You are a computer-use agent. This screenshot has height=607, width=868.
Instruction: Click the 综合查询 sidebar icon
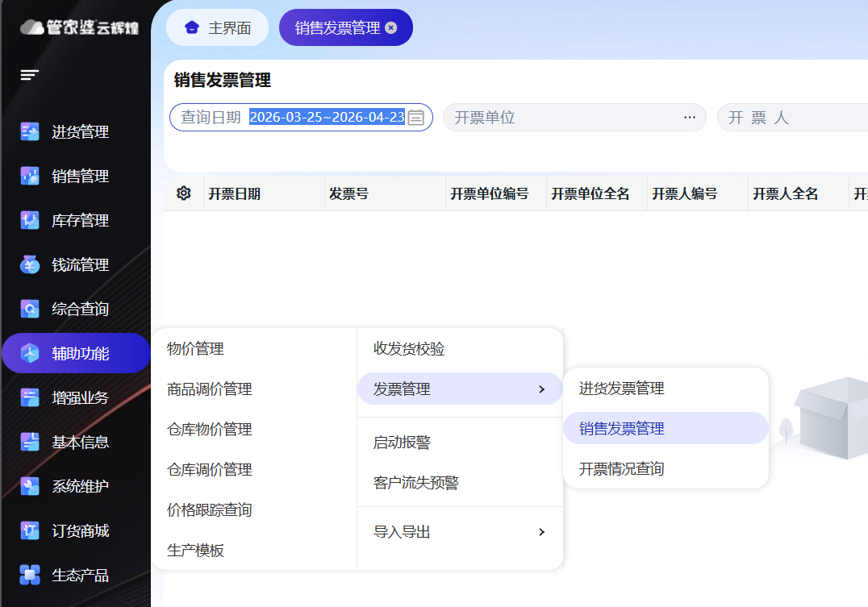[30, 309]
